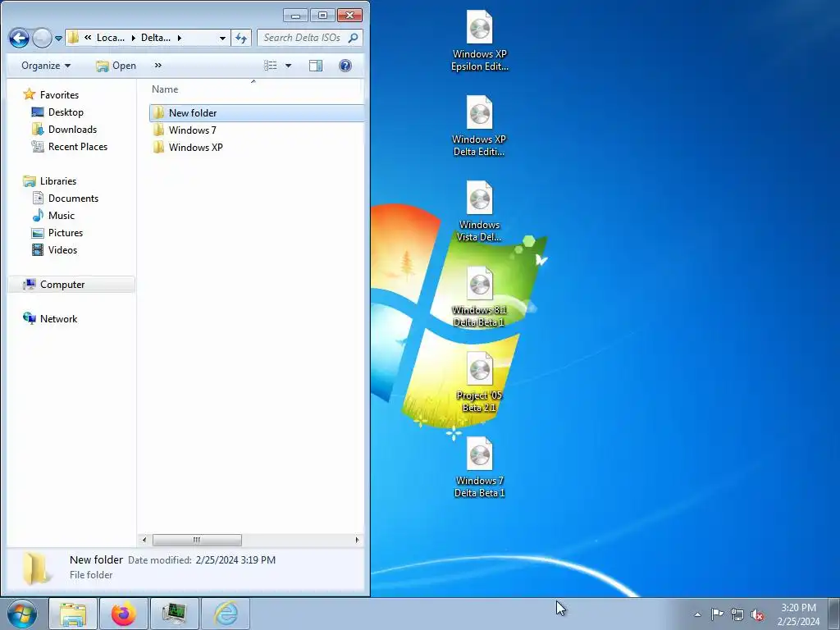Open the Videos library
The width and height of the screenshot is (840, 630).
[x=62, y=249]
